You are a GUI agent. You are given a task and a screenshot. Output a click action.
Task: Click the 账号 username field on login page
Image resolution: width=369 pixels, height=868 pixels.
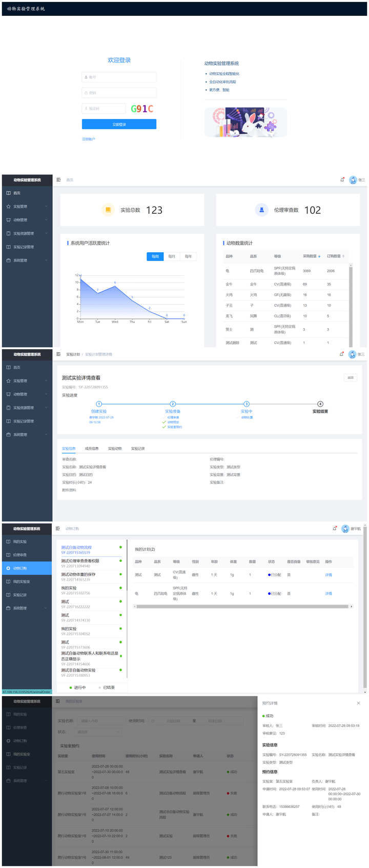[x=119, y=77]
